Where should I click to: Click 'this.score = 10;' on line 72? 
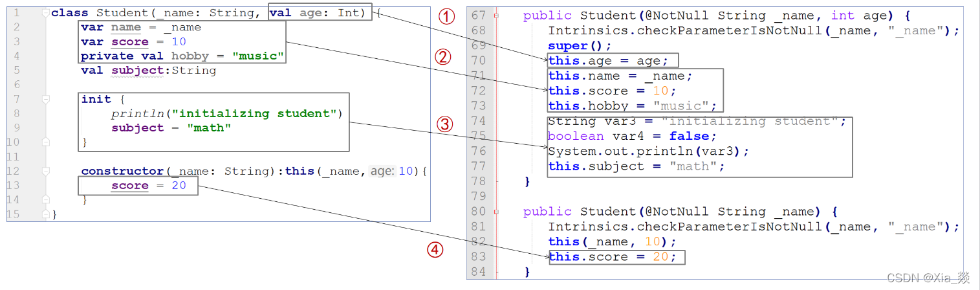(x=613, y=91)
